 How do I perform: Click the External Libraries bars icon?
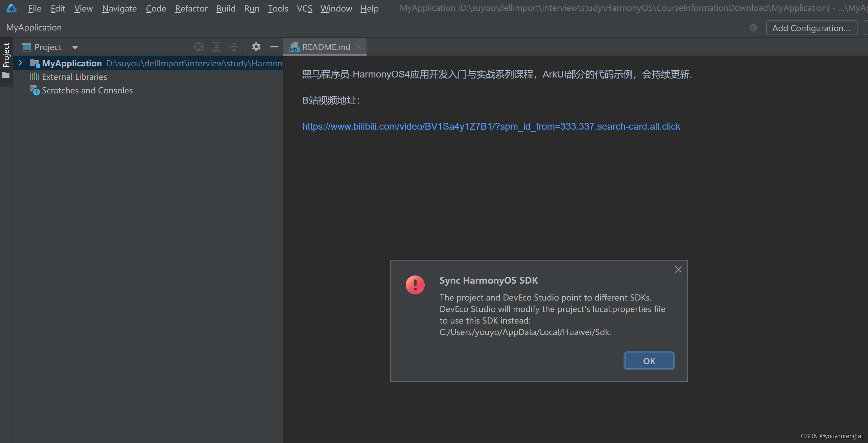pyautogui.click(x=34, y=76)
